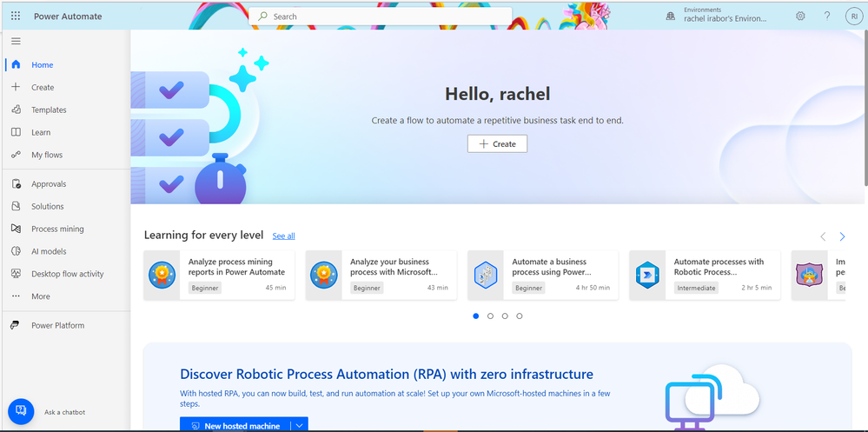Click the environments building icon
This screenshot has height=432, width=868.
click(x=671, y=17)
